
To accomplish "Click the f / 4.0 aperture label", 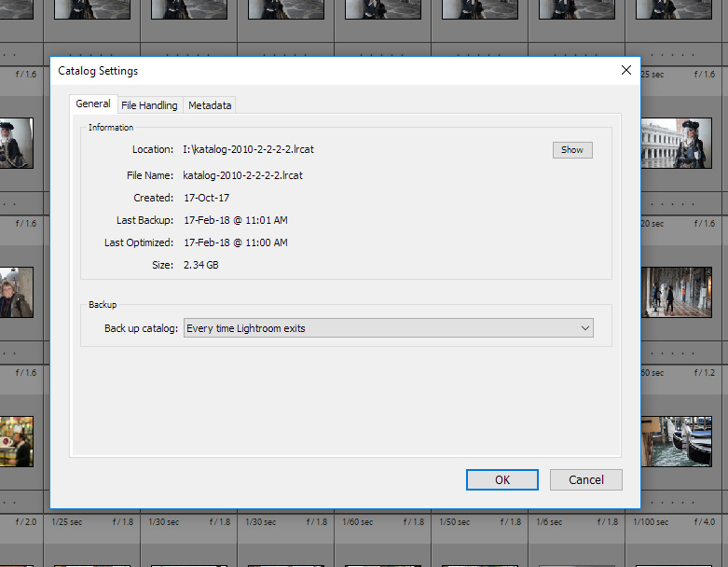I will [x=705, y=522].
